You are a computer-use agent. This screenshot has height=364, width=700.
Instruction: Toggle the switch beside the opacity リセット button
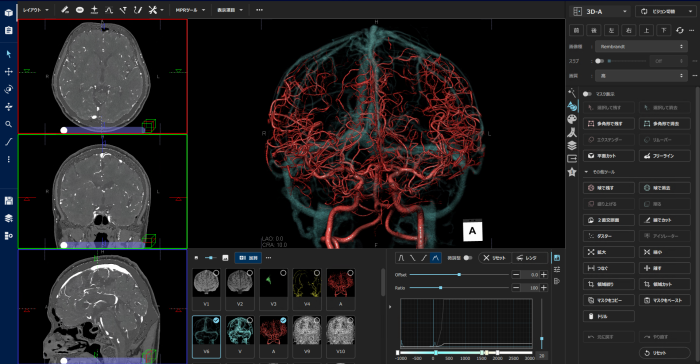[x=467, y=258]
